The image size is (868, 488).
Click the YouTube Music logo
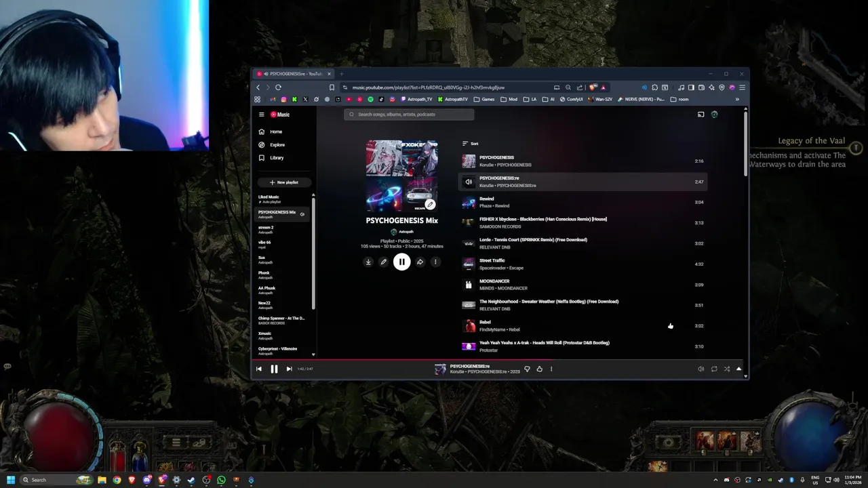280,115
